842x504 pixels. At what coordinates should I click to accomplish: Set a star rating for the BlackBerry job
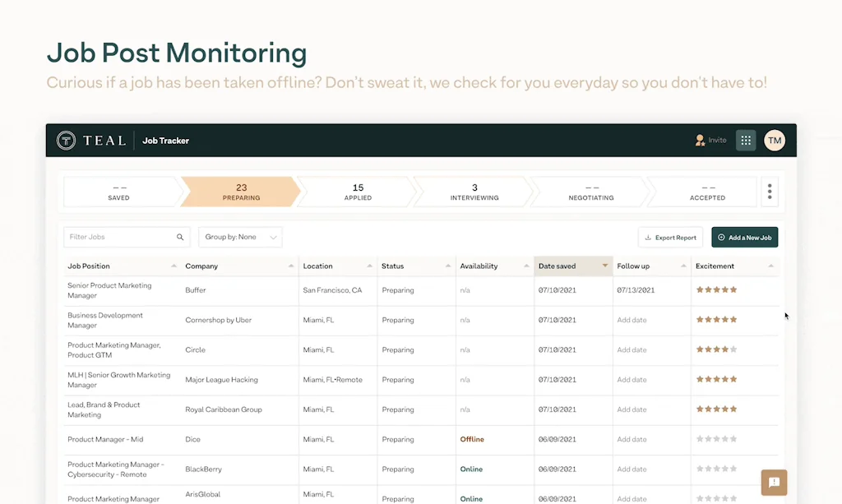pyautogui.click(x=716, y=469)
